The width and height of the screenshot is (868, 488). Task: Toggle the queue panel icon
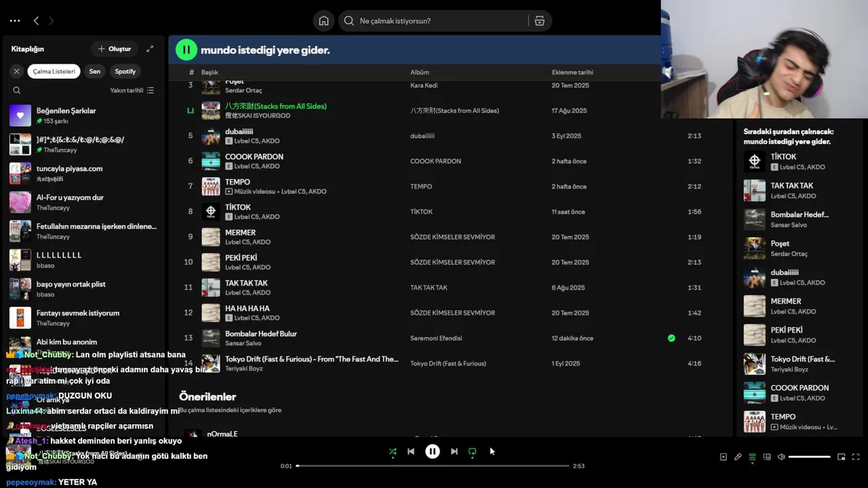click(752, 457)
